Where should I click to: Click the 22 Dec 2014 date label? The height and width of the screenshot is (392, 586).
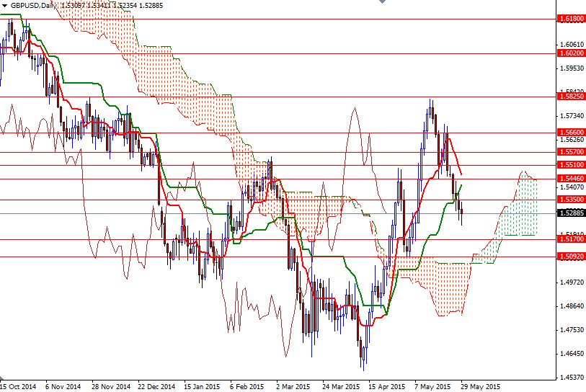pyautogui.click(x=156, y=387)
